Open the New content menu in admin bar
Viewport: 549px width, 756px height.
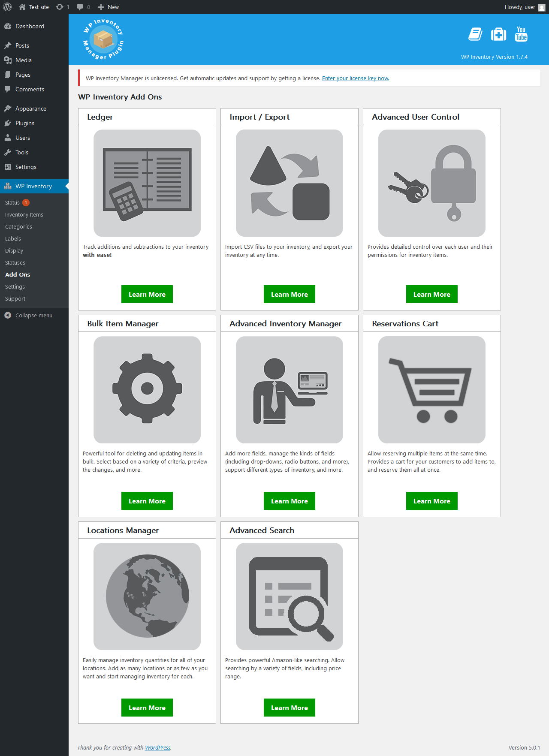(109, 7)
